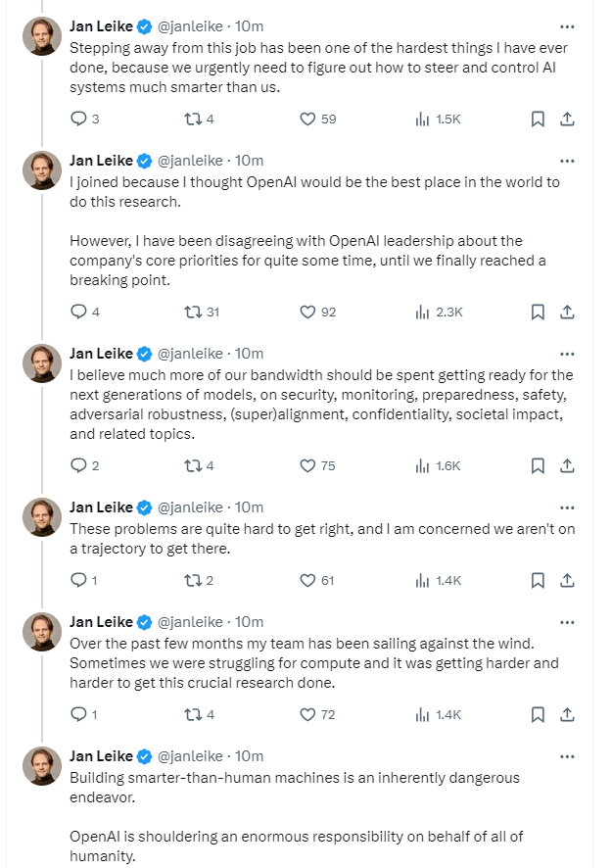The width and height of the screenshot is (612, 868).
Task: Click profile photo on the bandwidth tweet
Action: pos(42,362)
